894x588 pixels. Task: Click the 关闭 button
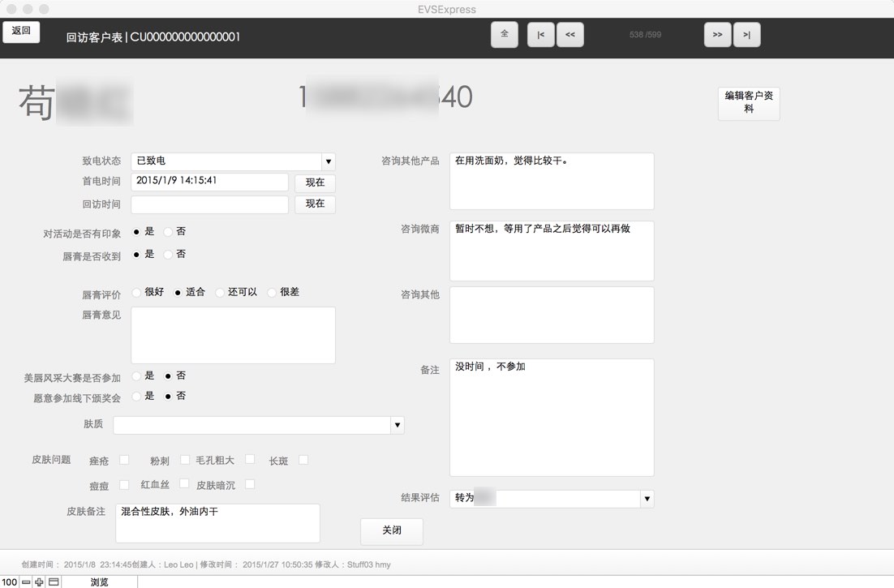click(392, 530)
